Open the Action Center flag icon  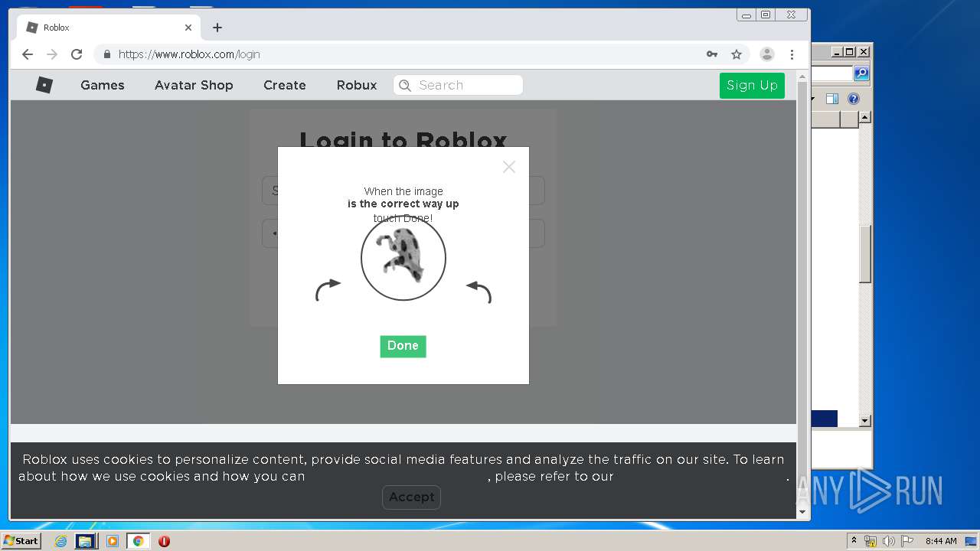click(907, 541)
